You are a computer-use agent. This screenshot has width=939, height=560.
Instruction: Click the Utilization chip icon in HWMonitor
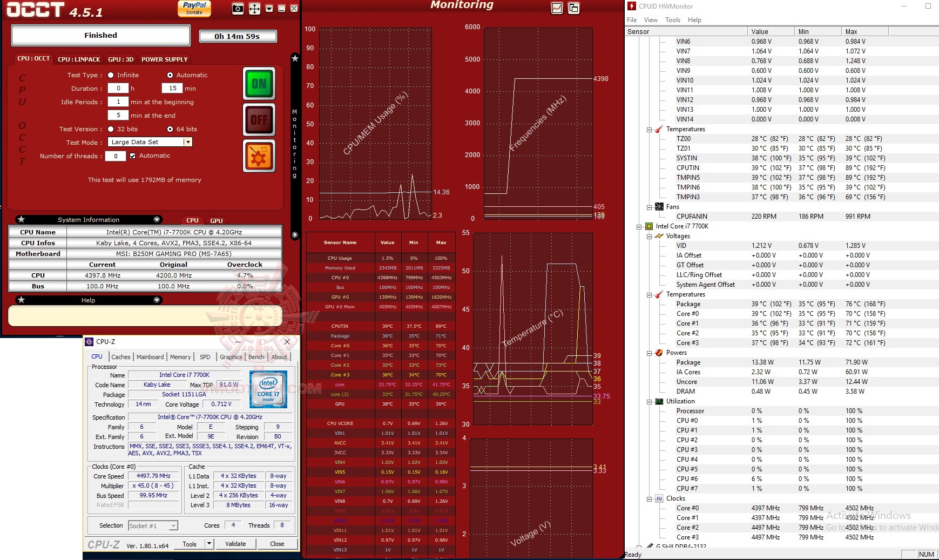click(x=659, y=401)
